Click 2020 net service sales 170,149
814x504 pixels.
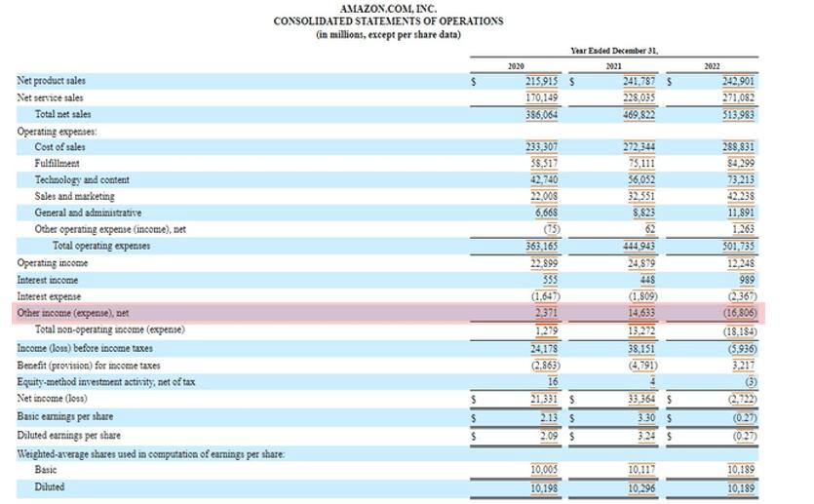coord(542,98)
